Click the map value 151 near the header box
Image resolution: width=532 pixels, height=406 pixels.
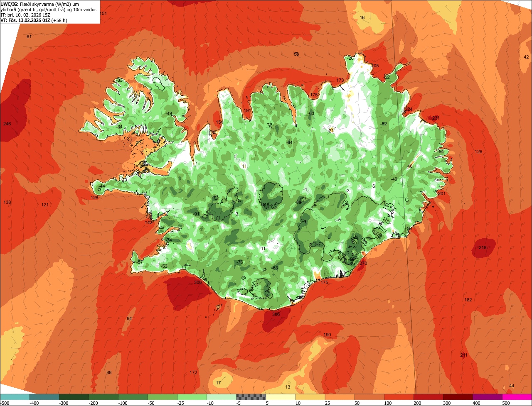click(103, 14)
